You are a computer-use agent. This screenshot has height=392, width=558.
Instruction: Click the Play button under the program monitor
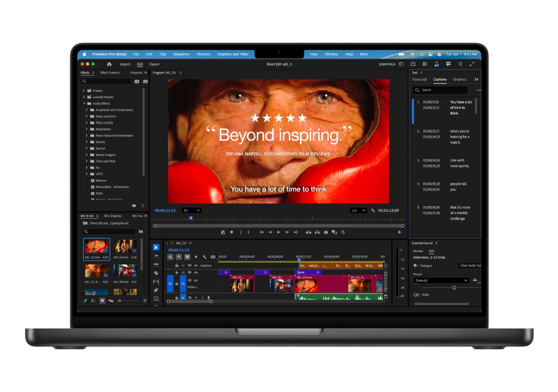pos(279,233)
